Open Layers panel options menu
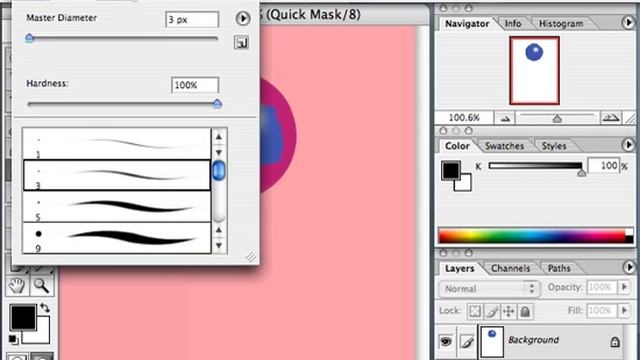The image size is (640, 360). 629,267
